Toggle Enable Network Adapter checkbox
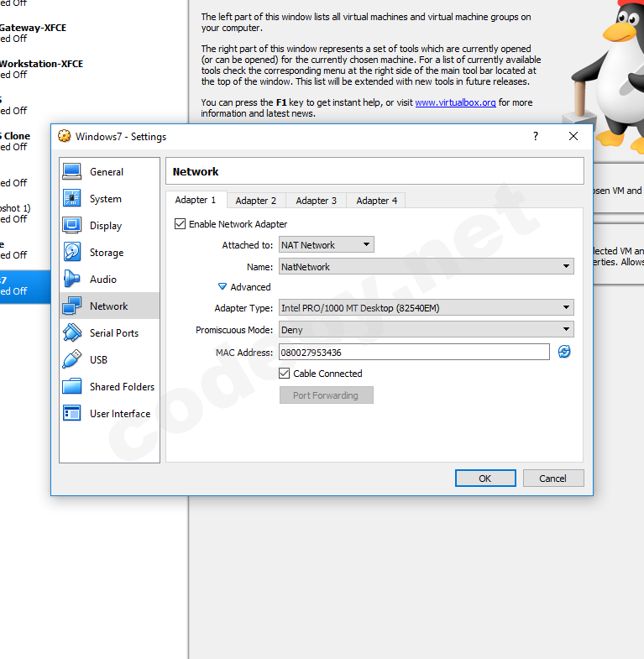The width and height of the screenshot is (644, 659). (x=180, y=224)
